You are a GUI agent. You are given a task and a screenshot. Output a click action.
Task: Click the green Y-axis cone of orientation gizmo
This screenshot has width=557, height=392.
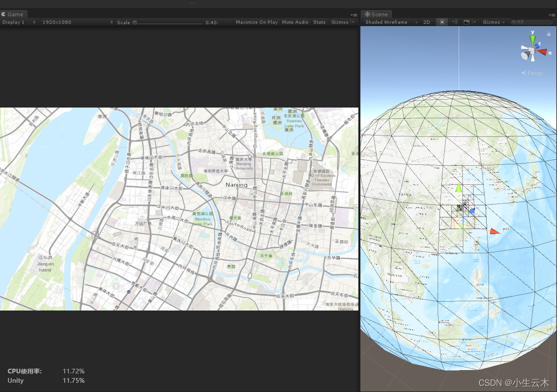coord(532,40)
